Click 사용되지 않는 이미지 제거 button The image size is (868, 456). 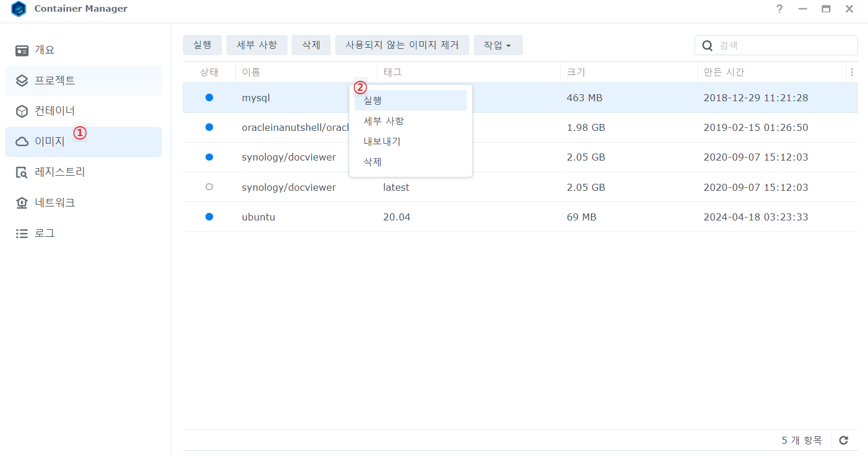402,45
